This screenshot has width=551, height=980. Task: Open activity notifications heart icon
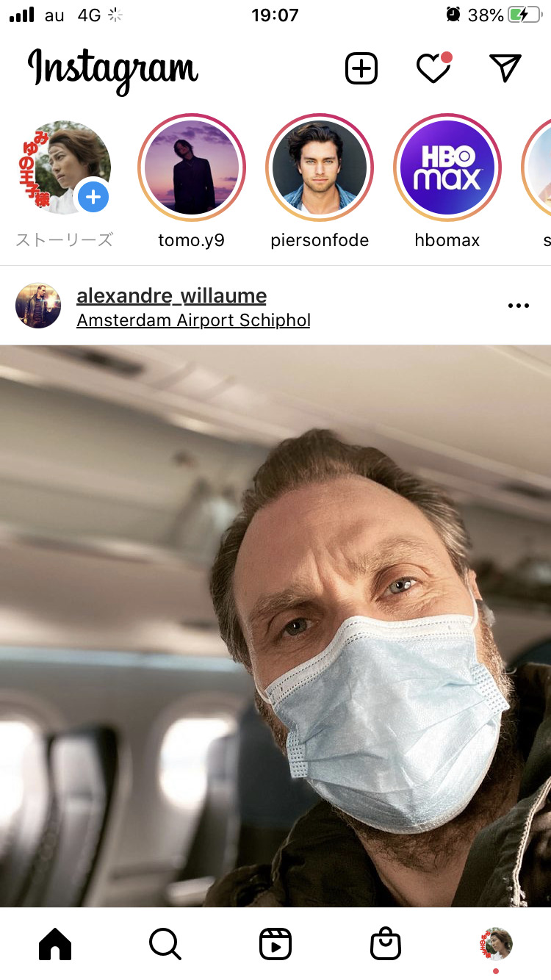[433, 68]
